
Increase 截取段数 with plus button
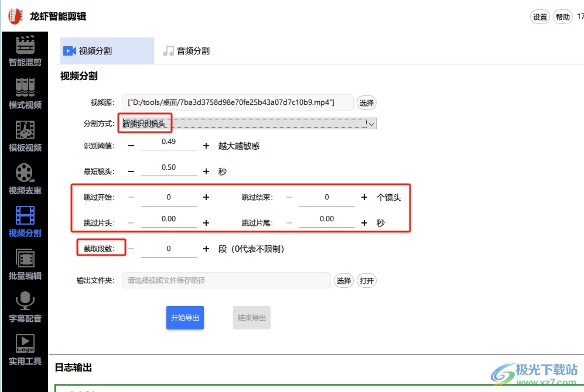206,249
